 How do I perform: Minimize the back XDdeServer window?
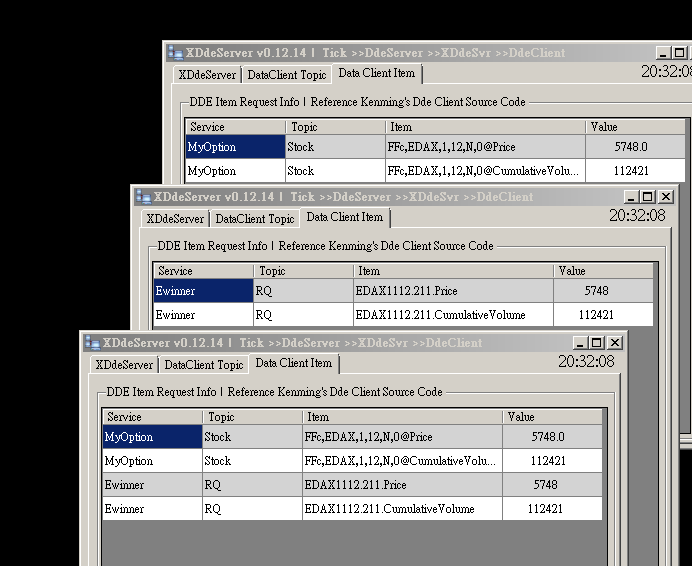pyautogui.click(x=663, y=53)
